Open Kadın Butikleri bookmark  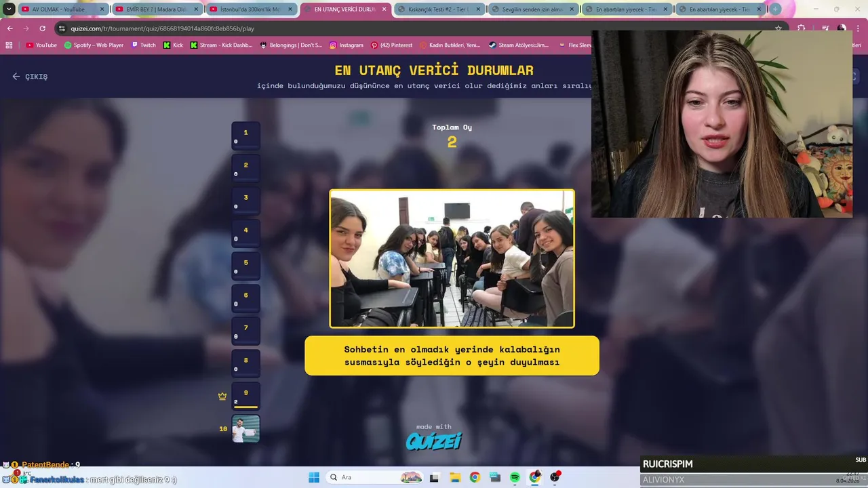(x=450, y=45)
